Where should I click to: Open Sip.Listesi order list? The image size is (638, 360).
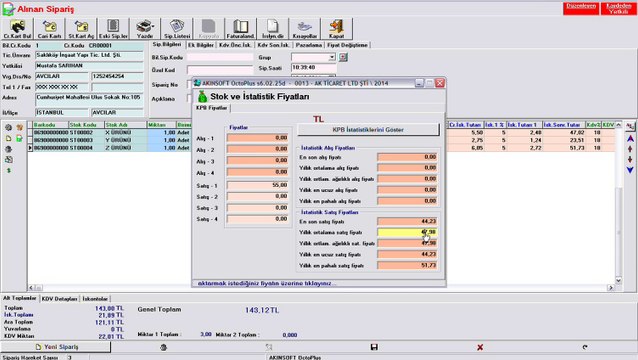tap(177, 28)
